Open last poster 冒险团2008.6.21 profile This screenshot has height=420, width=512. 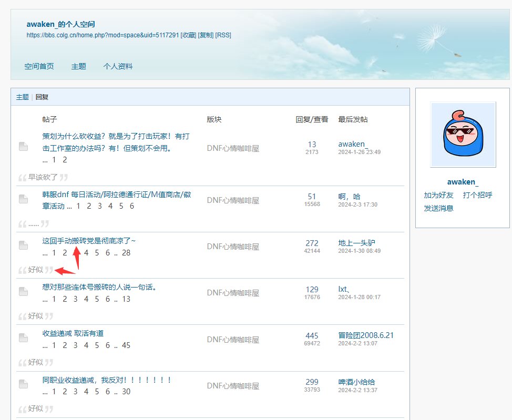tap(366, 335)
